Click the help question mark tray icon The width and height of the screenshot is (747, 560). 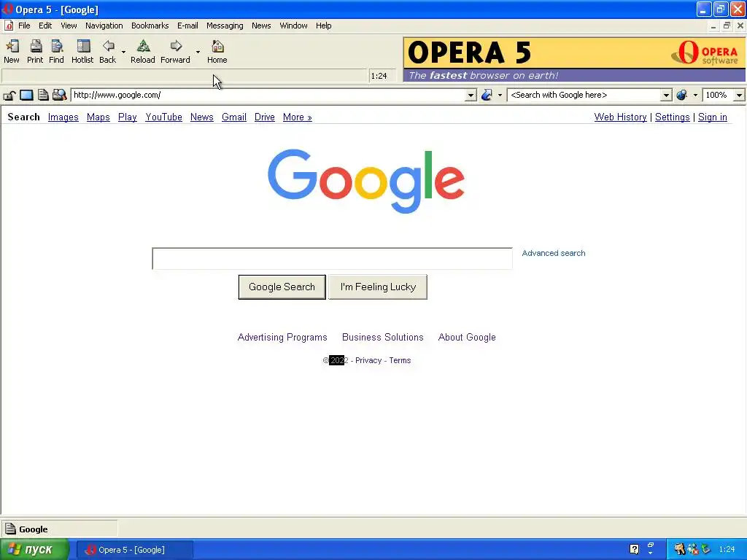coord(634,549)
